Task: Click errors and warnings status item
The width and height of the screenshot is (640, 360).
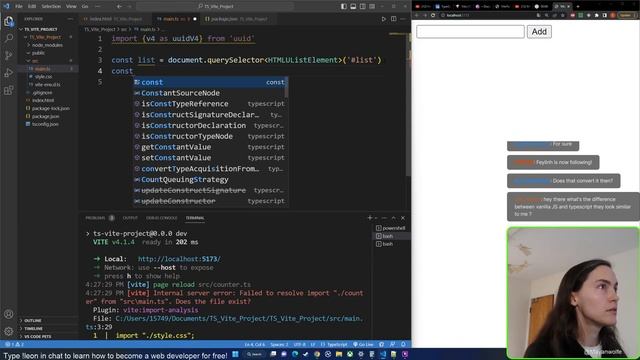Action: (x=14, y=344)
